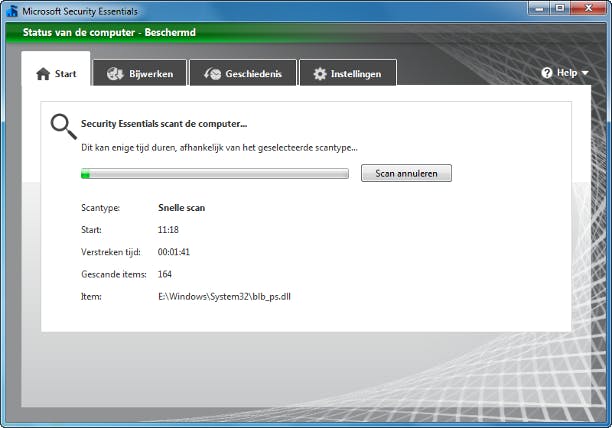The height and width of the screenshot is (428, 612).
Task: Minimize the Security Essentials window
Action: (x=539, y=8)
